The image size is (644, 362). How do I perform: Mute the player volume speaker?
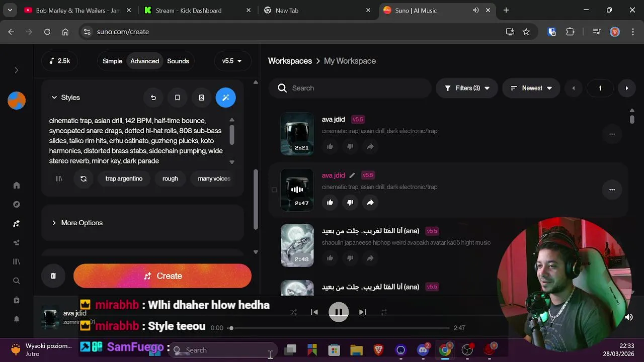629,317
